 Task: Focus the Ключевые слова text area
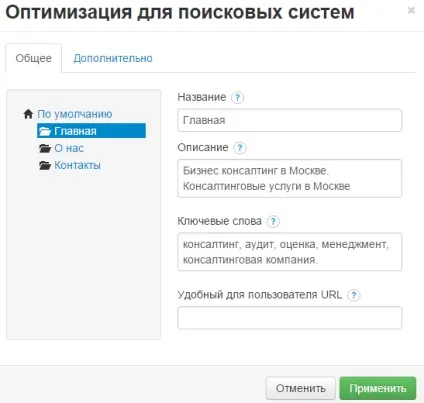pos(290,252)
